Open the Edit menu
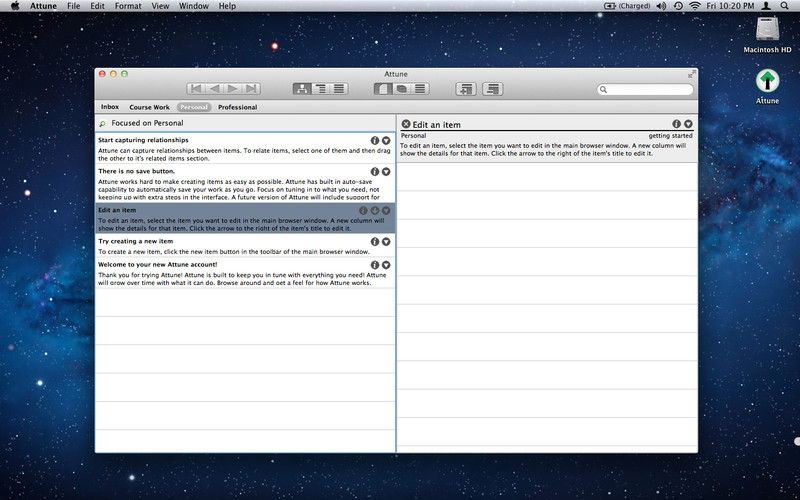Image resolution: width=800 pixels, height=500 pixels. click(x=97, y=6)
